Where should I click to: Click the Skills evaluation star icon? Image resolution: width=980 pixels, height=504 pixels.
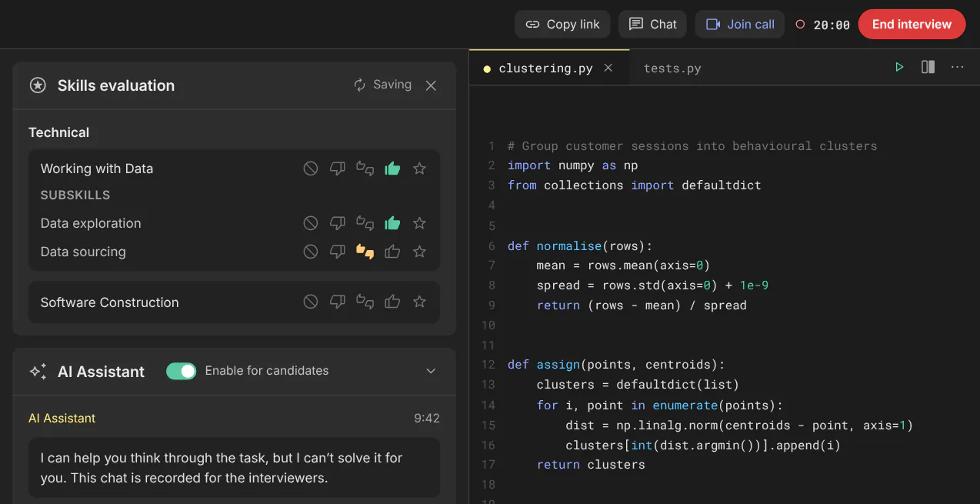tap(38, 85)
